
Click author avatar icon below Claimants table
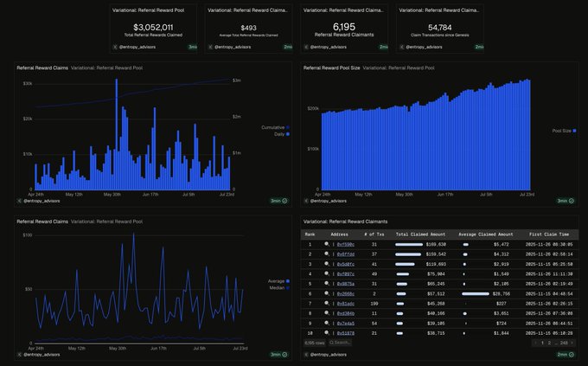point(306,355)
